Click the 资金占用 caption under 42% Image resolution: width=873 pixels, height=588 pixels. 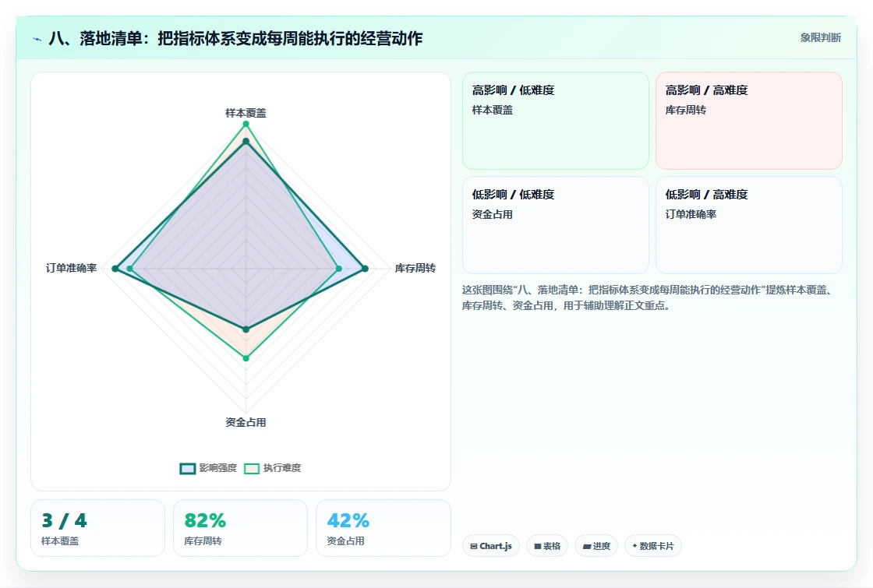coord(345,540)
